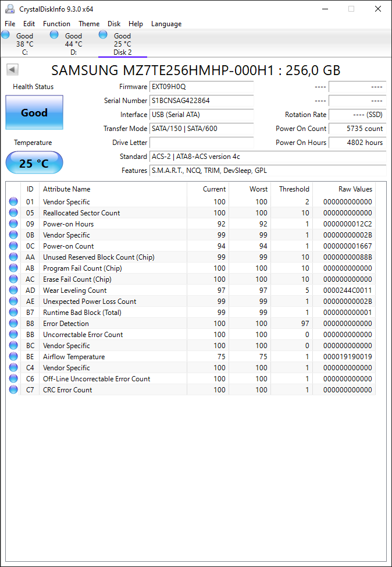Click the Firmware value field
Viewport: 392px width, 567px height.
202,87
